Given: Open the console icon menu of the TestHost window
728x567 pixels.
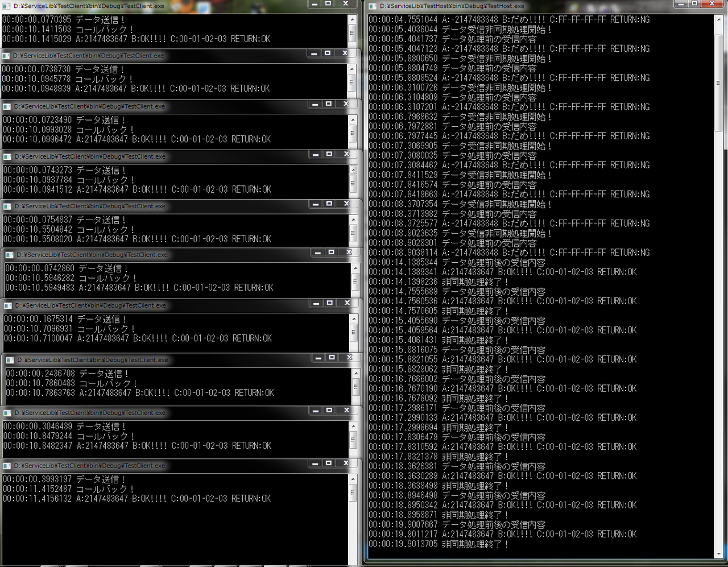Looking at the screenshot, I should point(373,6).
